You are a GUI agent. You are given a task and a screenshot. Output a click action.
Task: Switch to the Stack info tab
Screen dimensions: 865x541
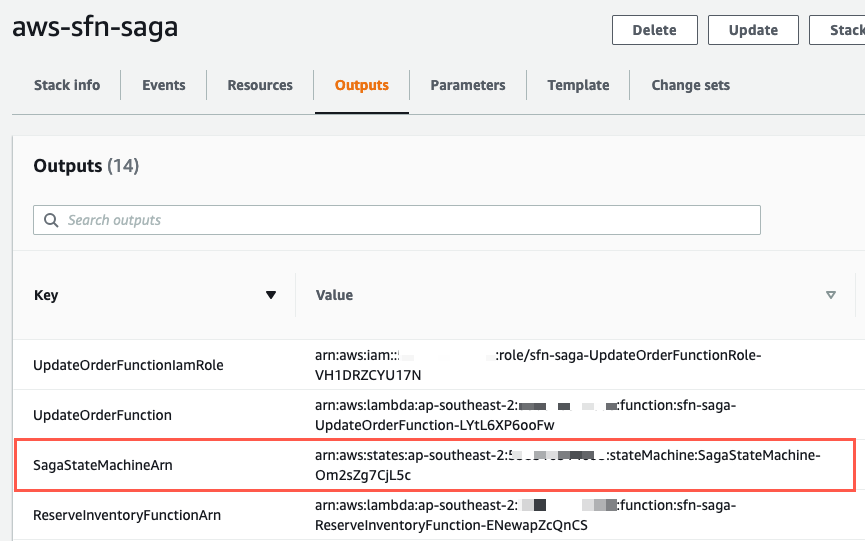click(x=67, y=85)
